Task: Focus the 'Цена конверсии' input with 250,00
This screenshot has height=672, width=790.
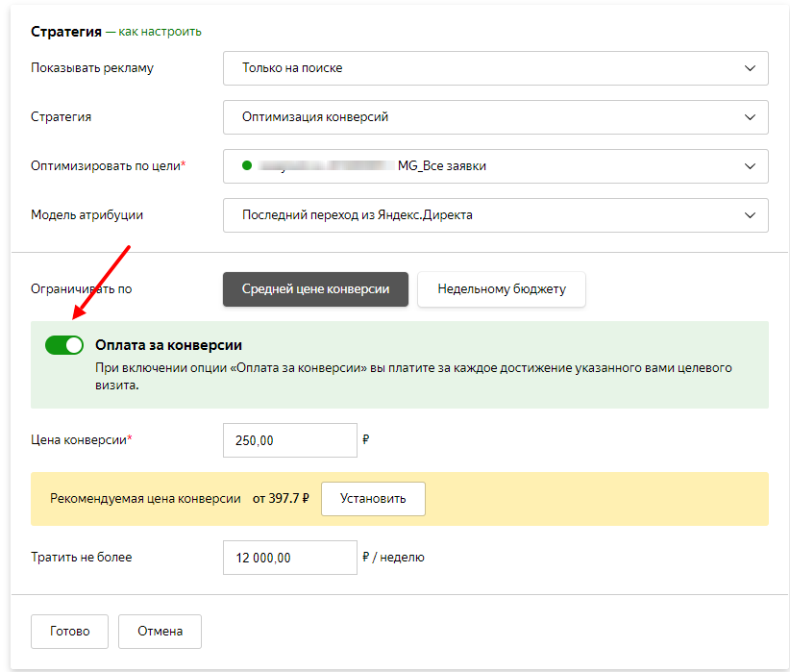Action: tap(289, 441)
